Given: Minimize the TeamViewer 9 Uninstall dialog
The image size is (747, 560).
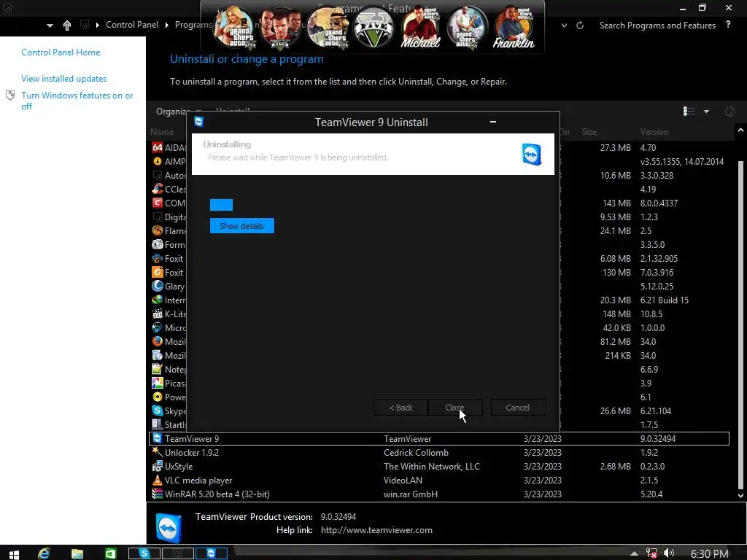Looking at the screenshot, I should (493, 122).
